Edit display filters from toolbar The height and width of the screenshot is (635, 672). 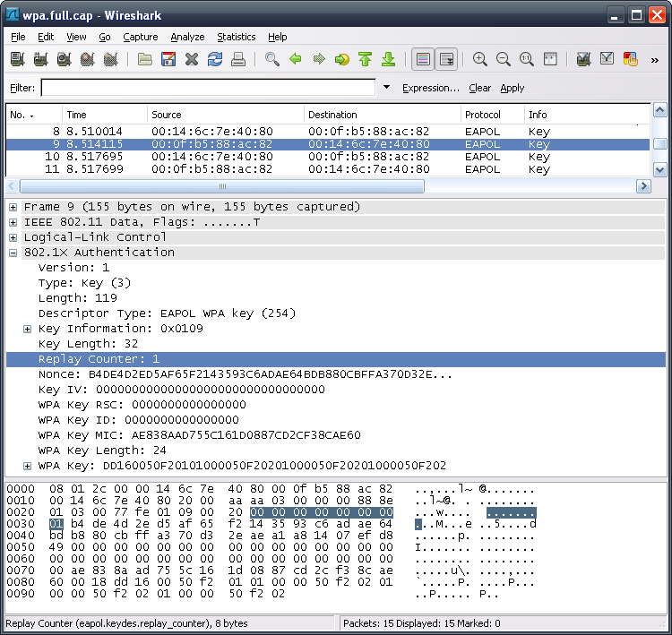tap(607, 59)
